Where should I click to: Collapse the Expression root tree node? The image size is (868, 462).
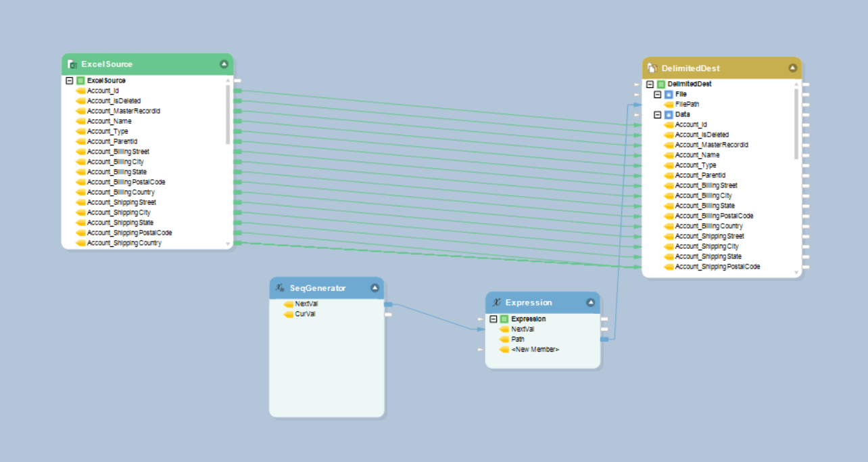(x=493, y=319)
